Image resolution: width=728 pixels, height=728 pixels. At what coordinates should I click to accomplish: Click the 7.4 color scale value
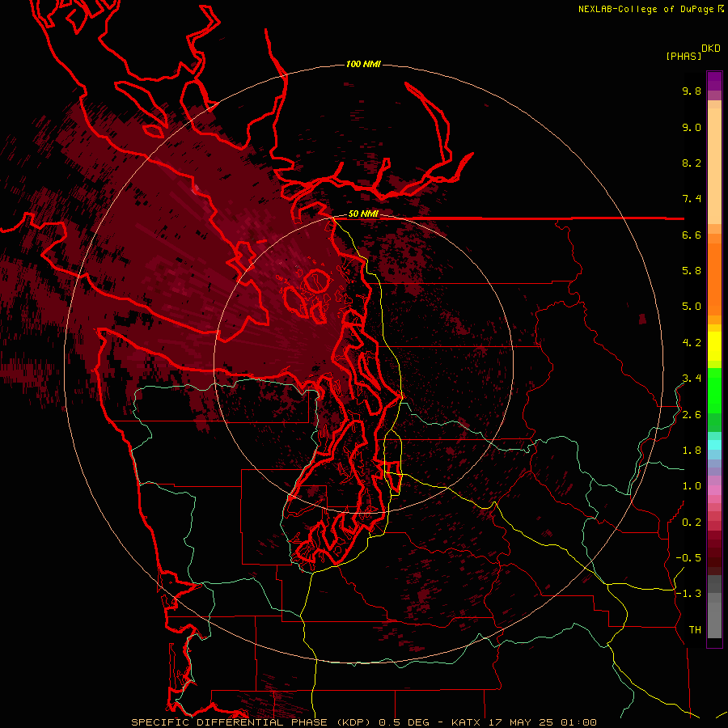tap(692, 199)
